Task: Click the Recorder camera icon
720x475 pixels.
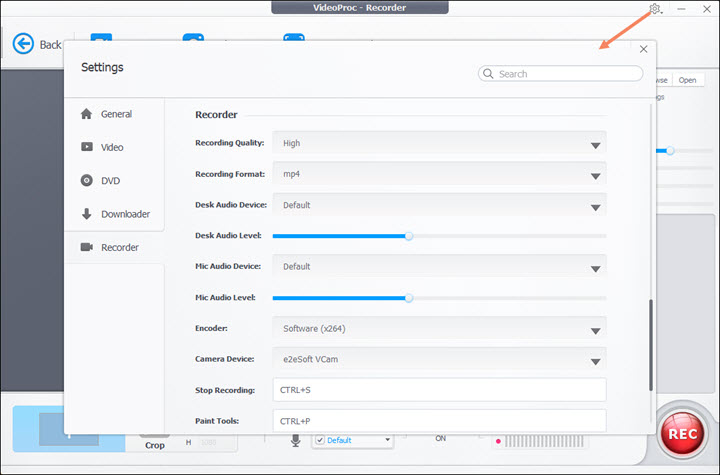Action: coord(87,247)
